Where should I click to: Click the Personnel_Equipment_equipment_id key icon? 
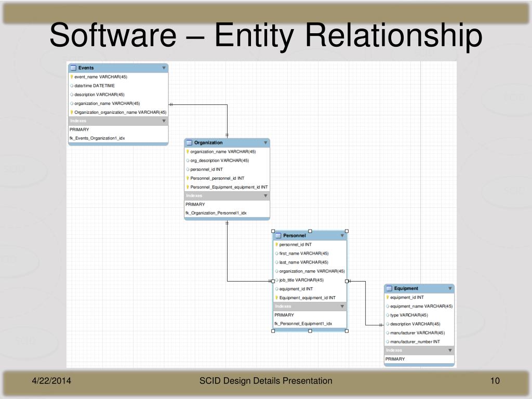(188, 187)
